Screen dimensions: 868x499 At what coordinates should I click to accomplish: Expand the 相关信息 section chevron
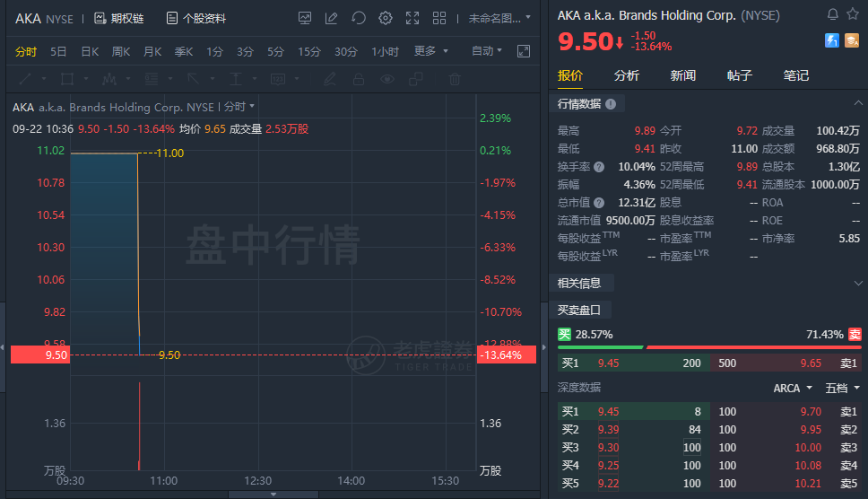[858, 283]
